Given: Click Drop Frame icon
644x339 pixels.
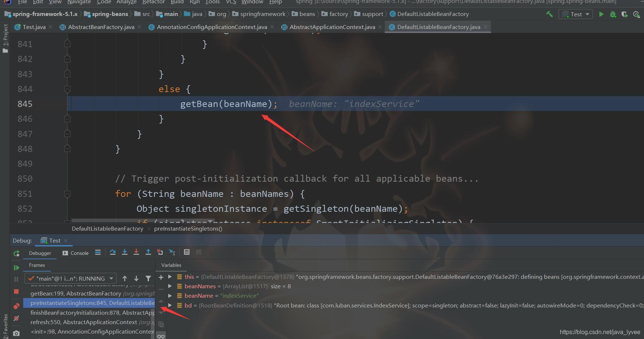Looking at the screenshot, I should [160, 252].
